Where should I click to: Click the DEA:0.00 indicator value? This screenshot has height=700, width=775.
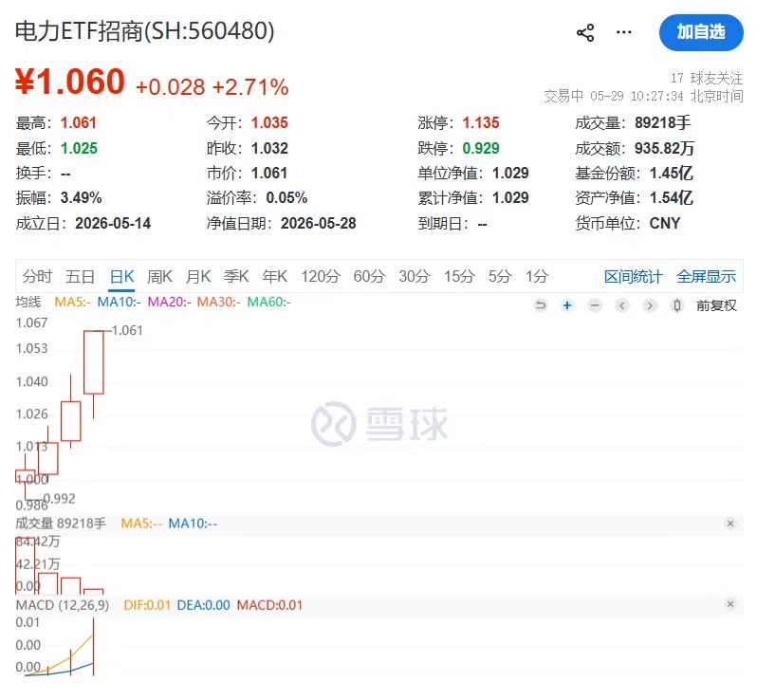[203, 605]
